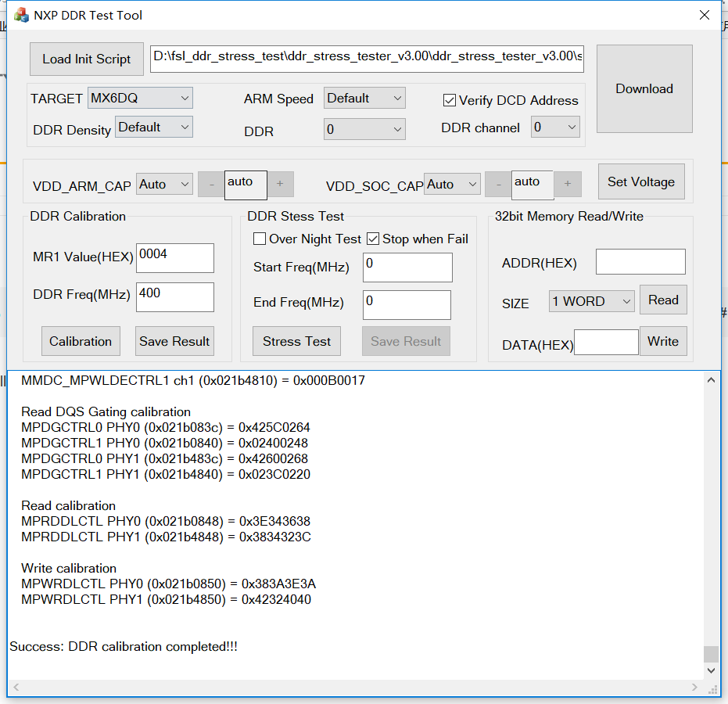Click the MPRDDLCTL PHY1 result line
Viewport: 728px width, 704px height.
coord(167,537)
